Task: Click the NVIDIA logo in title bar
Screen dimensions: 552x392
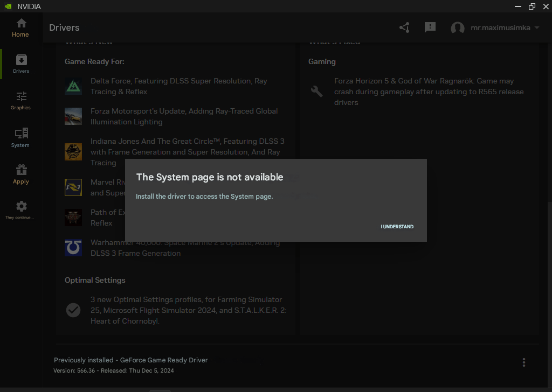Action: [8, 6]
